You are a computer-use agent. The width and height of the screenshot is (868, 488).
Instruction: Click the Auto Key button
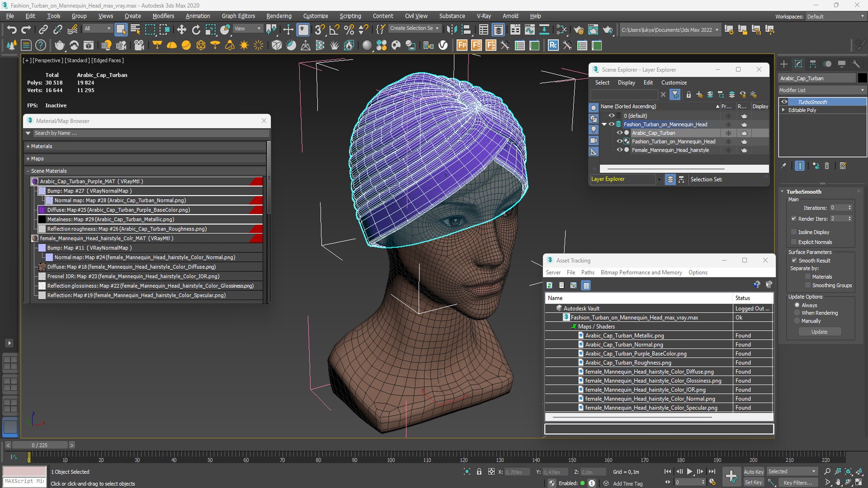point(754,471)
